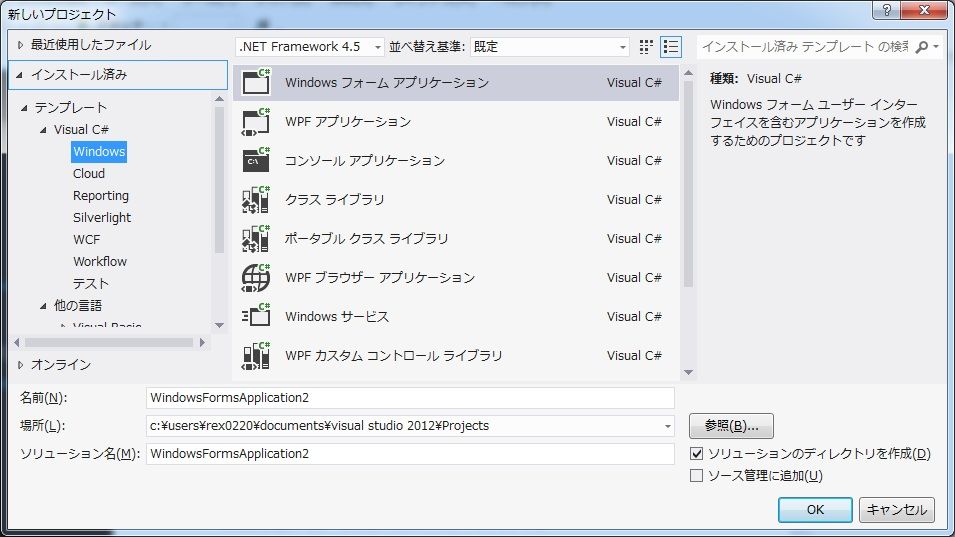Click the template list scroll-down arrow

[689, 372]
